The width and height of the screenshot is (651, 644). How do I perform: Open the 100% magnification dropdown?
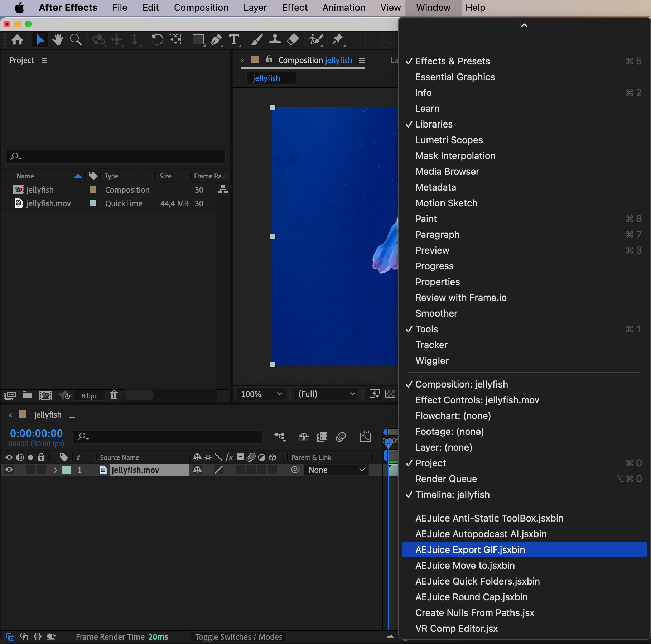pos(261,394)
